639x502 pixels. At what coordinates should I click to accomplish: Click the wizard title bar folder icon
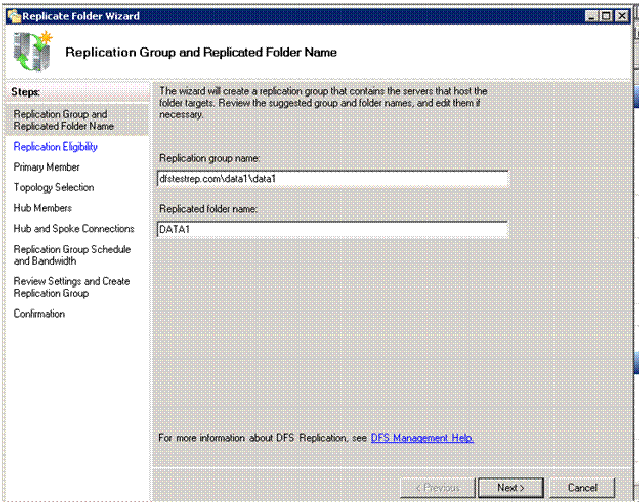[14, 16]
